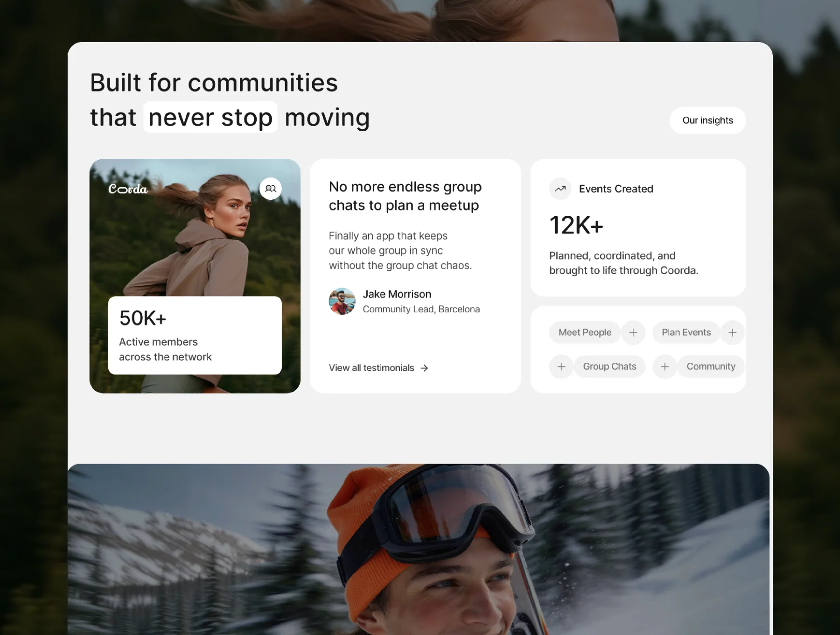
Task: Click the 12K+ events statistic
Action: click(576, 225)
